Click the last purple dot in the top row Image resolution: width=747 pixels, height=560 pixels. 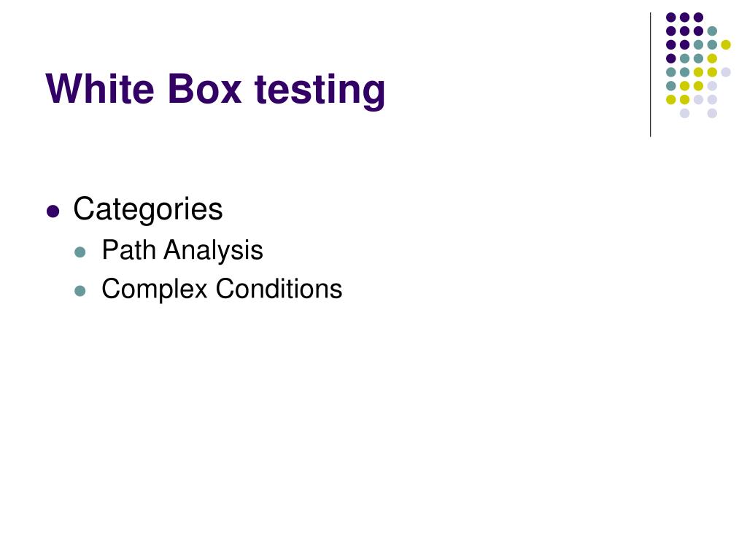698,17
